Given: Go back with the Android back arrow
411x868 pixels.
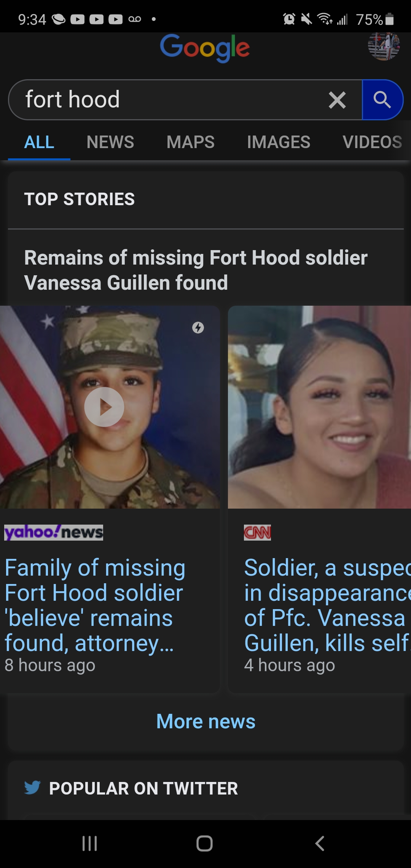Looking at the screenshot, I should 320,843.
